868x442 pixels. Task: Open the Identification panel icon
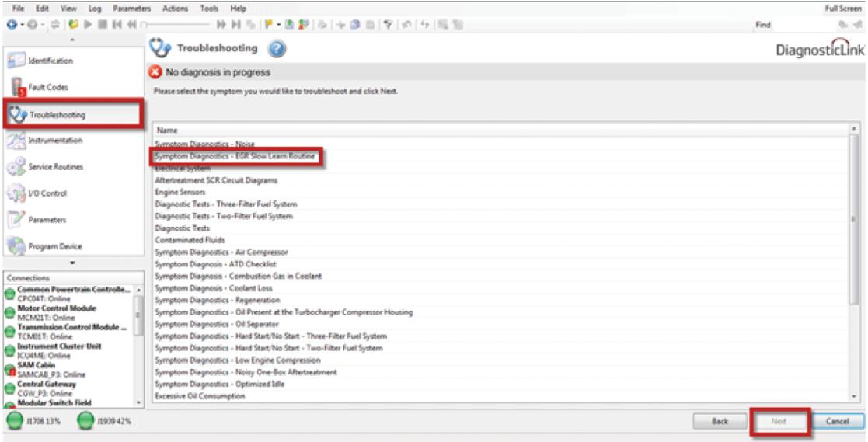(x=16, y=61)
